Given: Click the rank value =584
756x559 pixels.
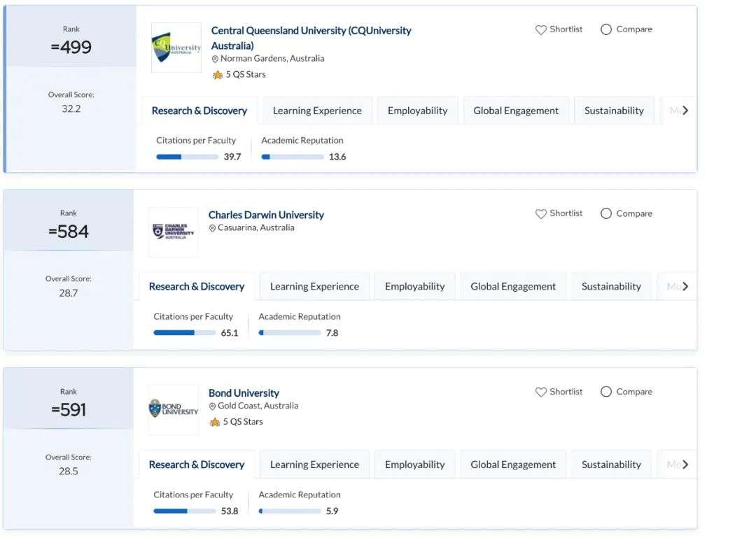Looking at the screenshot, I should [69, 232].
